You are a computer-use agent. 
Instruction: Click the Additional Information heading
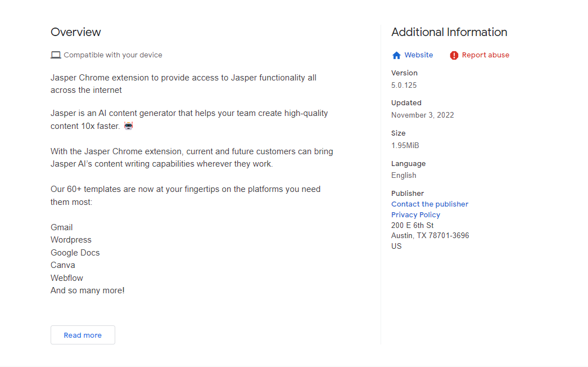(449, 32)
